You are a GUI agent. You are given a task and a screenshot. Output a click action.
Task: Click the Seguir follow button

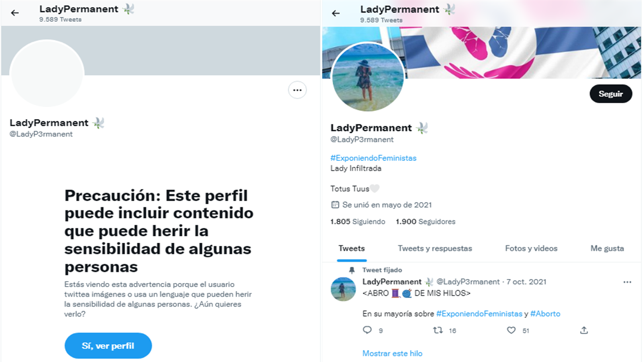click(611, 94)
